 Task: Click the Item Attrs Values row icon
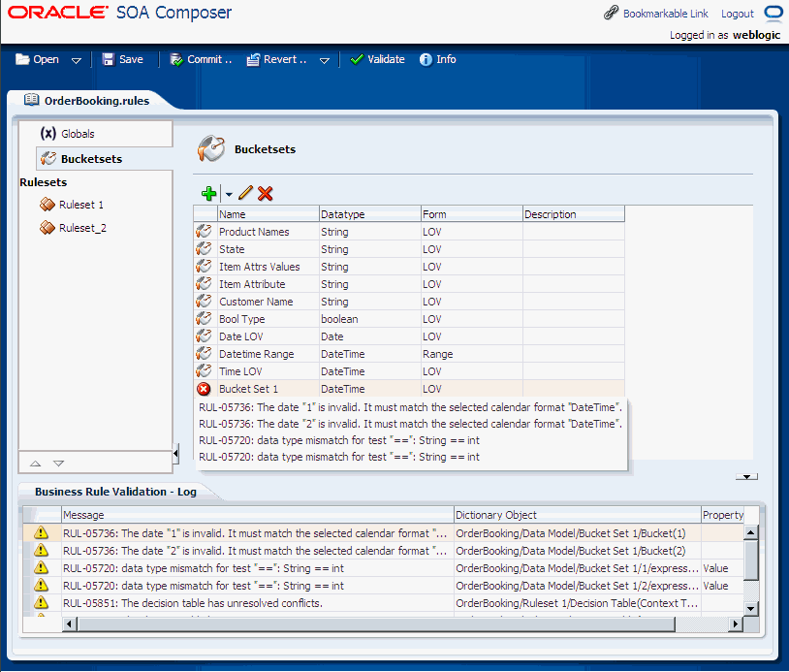click(204, 267)
